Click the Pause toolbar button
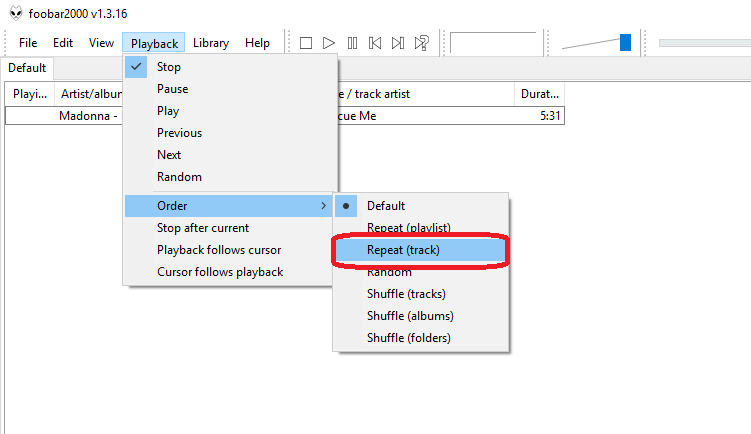The height and width of the screenshot is (434, 751). pyautogui.click(x=352, y=43)
